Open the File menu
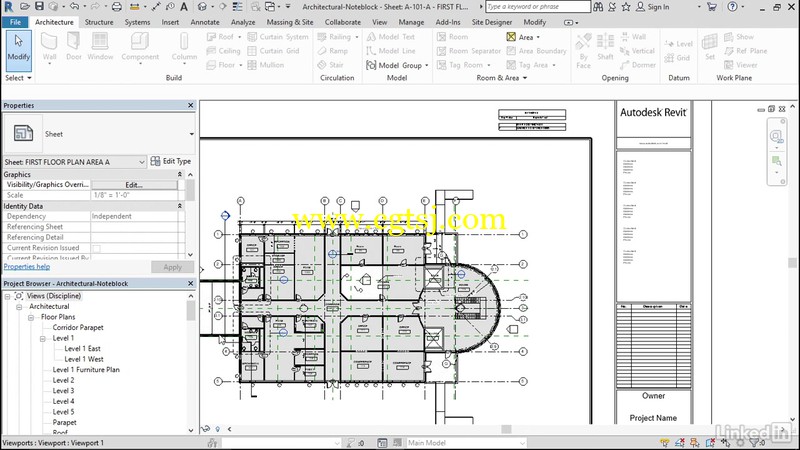 click(x=15, y=22)
